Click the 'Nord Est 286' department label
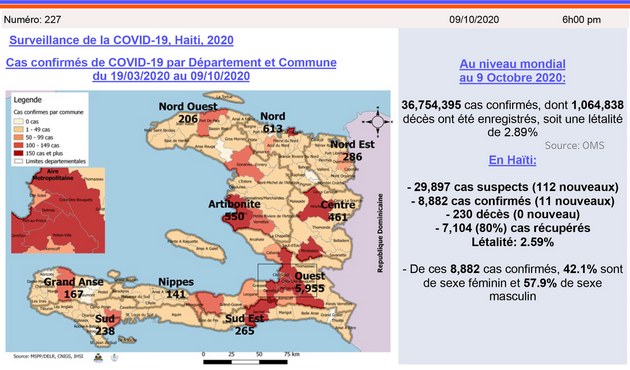This screenshot has height=370, width=630. tap(352, 150)
